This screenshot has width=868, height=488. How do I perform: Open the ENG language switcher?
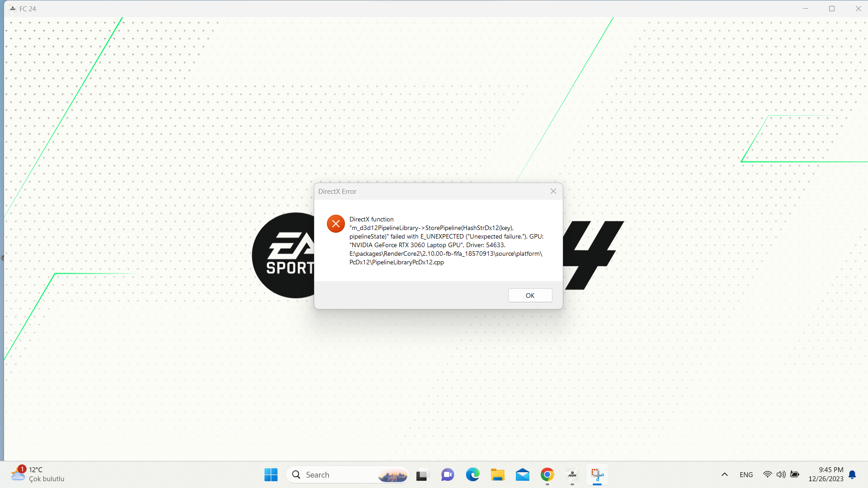click(746, 475)
